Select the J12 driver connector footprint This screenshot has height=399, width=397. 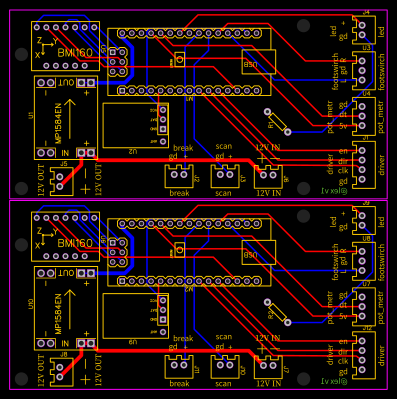pyautogui.click(x=364, y=355)
